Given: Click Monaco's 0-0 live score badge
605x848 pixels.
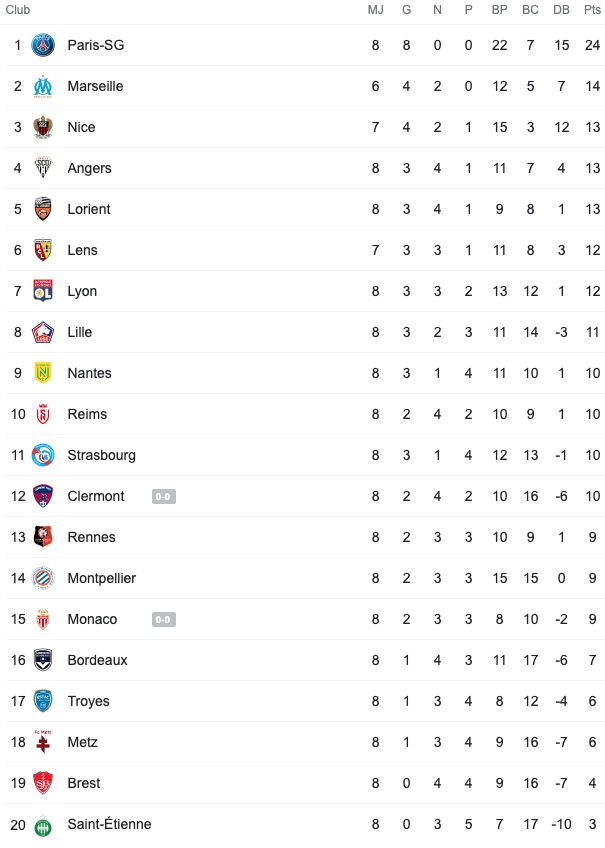Looking at the screenshot, I should (x=163, y=619).
